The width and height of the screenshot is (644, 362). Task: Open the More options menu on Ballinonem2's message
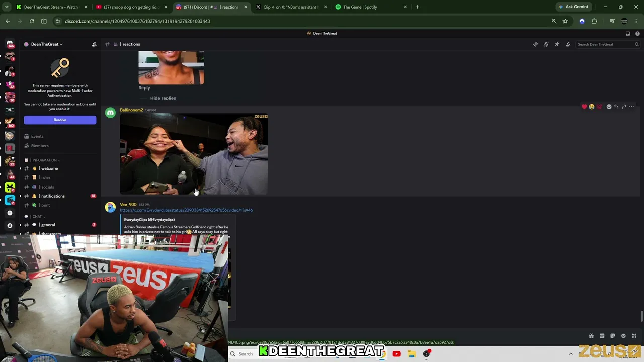point(632,107)
